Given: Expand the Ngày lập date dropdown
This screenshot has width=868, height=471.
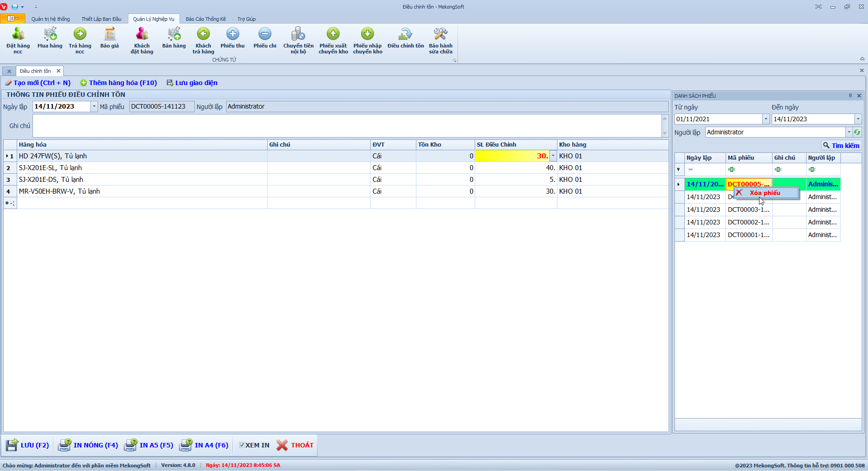Looking at the screenshot, I should (94, 106).
